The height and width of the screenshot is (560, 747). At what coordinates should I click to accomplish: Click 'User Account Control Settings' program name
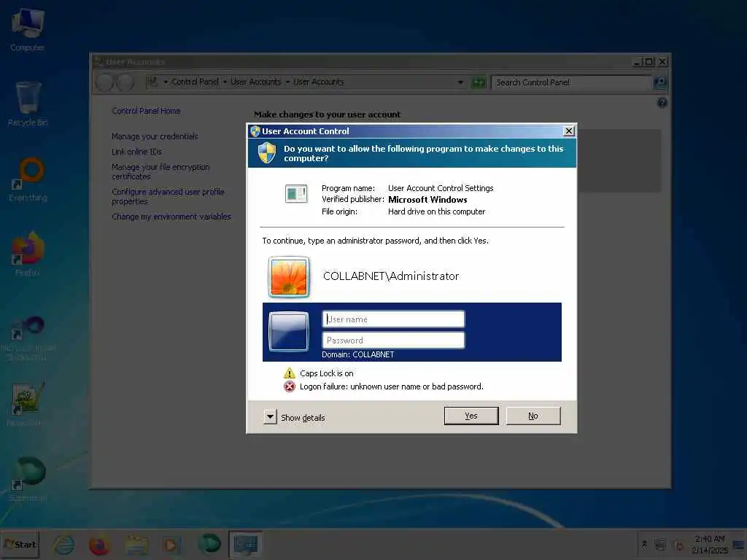tap(441, 188)
